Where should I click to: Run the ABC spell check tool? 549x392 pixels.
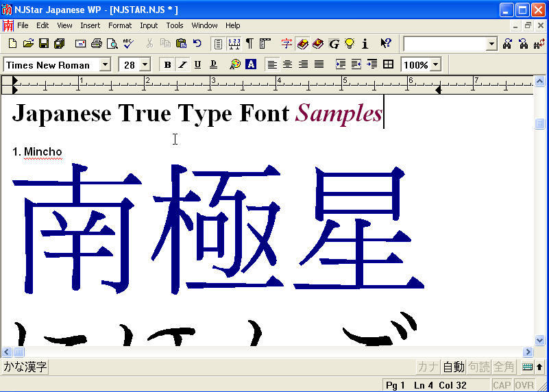click(128, 44)
